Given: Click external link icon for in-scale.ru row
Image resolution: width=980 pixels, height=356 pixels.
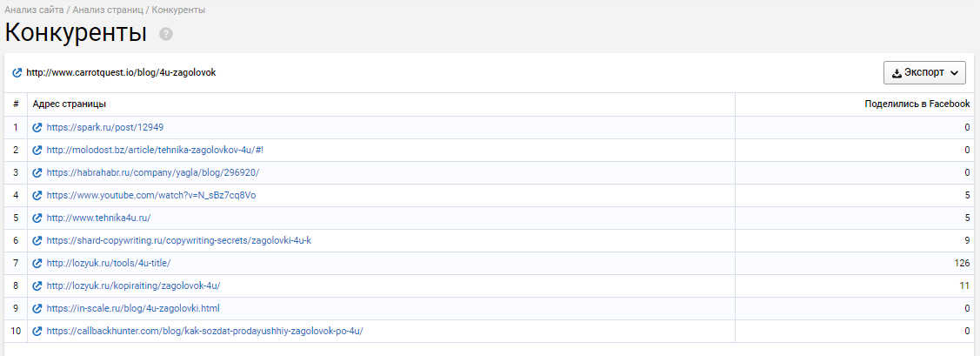Looking at the screenshot, I should click(37, 308).
